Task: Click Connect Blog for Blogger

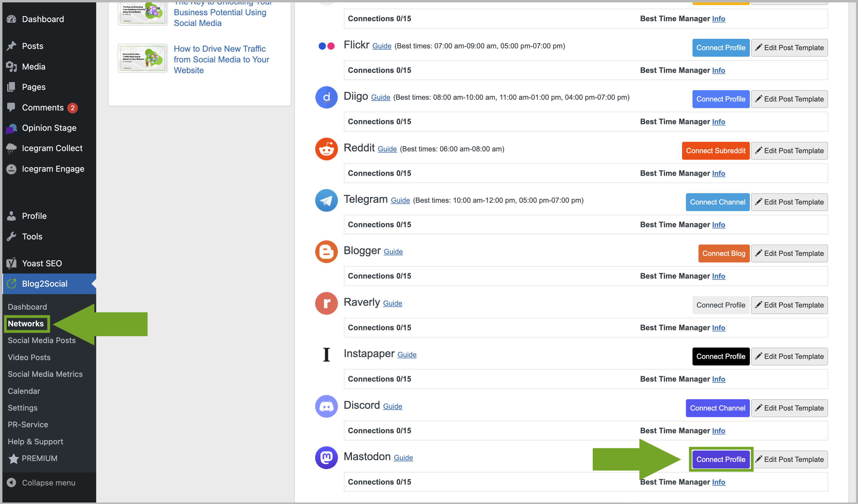Action: (724, 253)
